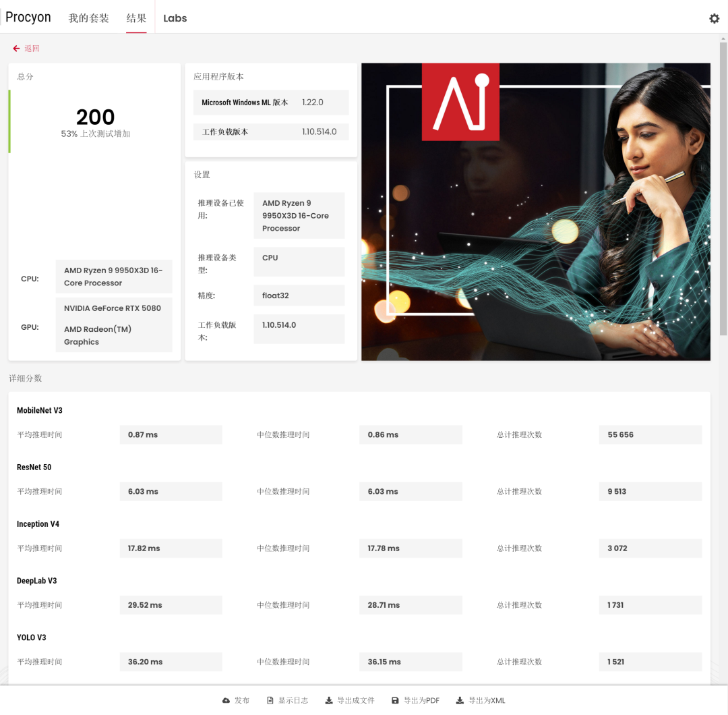Viewport: 728px width, 715px height.
Task: Click DeepLab V3 average time 29.52 ms
Action: (x=171, y=605)
